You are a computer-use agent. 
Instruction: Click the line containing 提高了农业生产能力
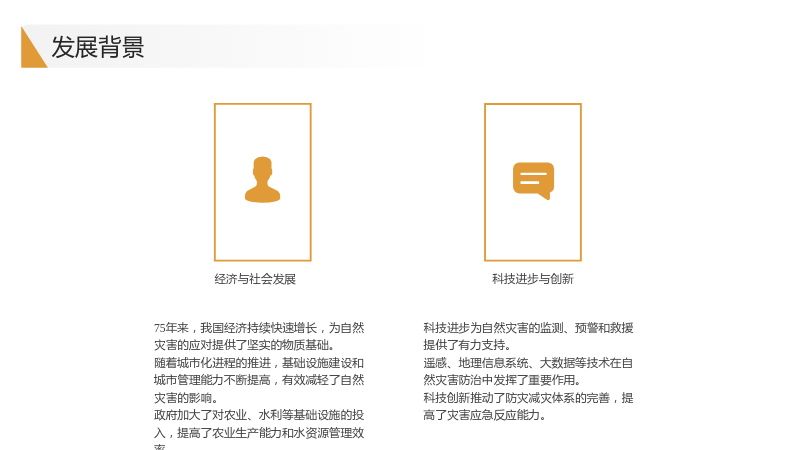[x=259, y=433]
